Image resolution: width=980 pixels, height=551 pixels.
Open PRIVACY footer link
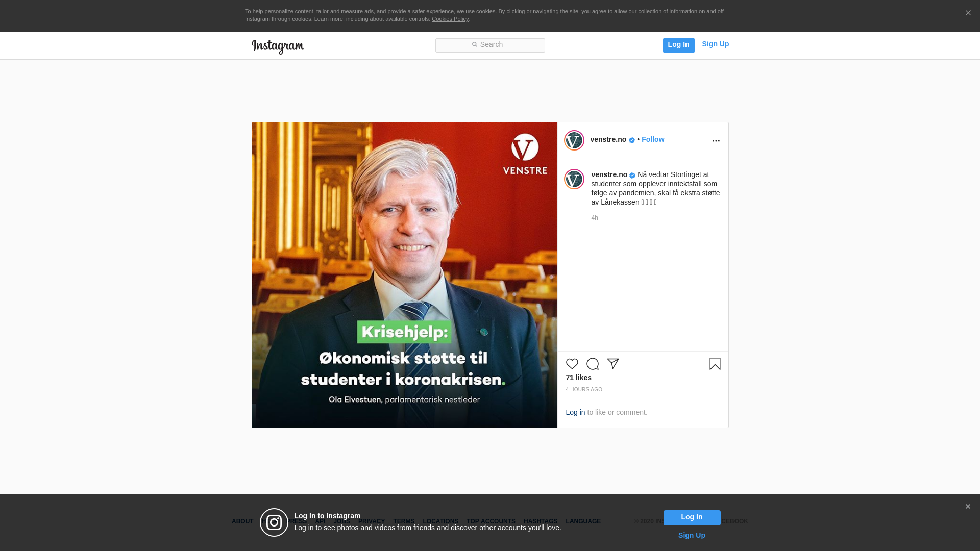(x=371, y=521)
